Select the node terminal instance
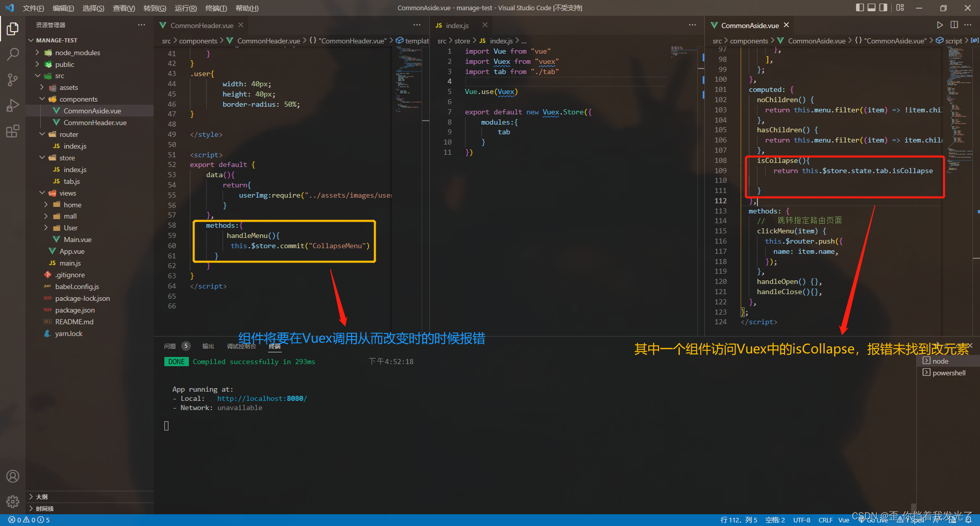Viewport: 980px width, 526px height. [x=948, y=361]
